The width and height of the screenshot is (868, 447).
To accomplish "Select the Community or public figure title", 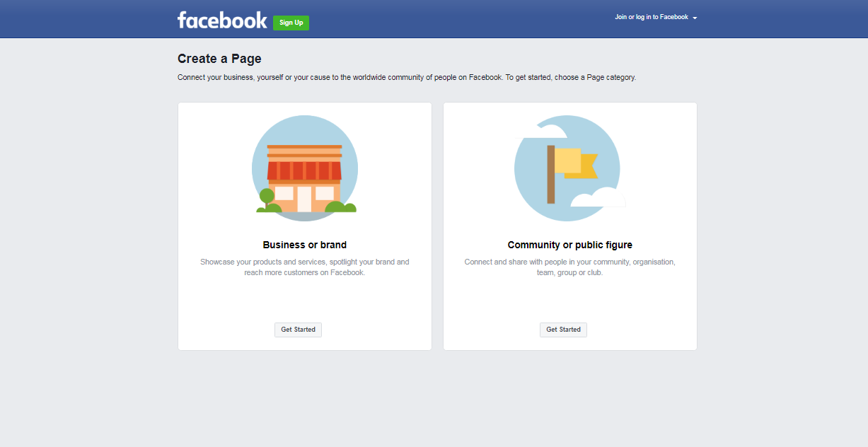I will click(x=569, y=245).
